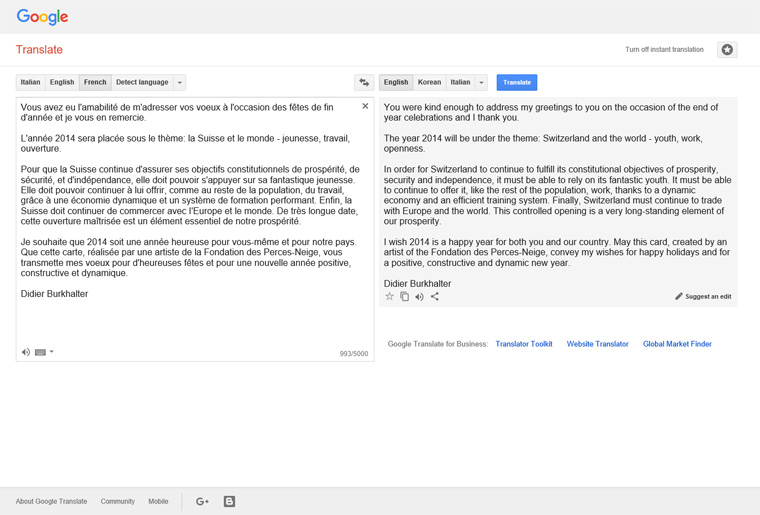Select Detect language option

point(142,82)
